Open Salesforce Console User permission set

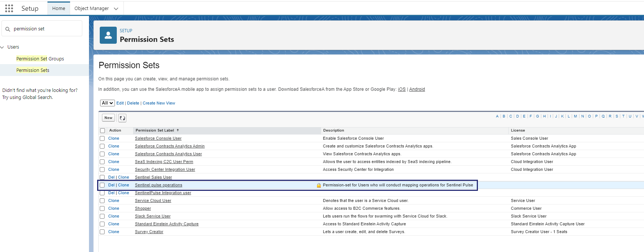coord(158,138)
